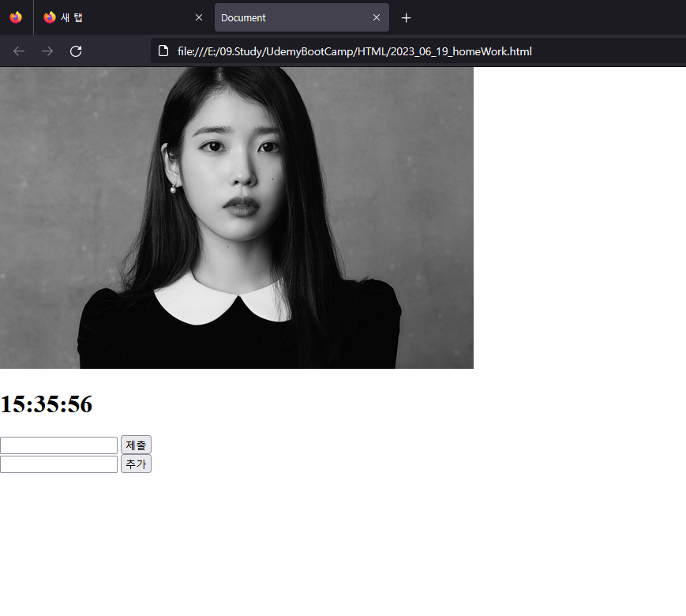Click the page file icon in address bar
The height and width of the screenshot is (616, 686).
[x=163, y=51]
